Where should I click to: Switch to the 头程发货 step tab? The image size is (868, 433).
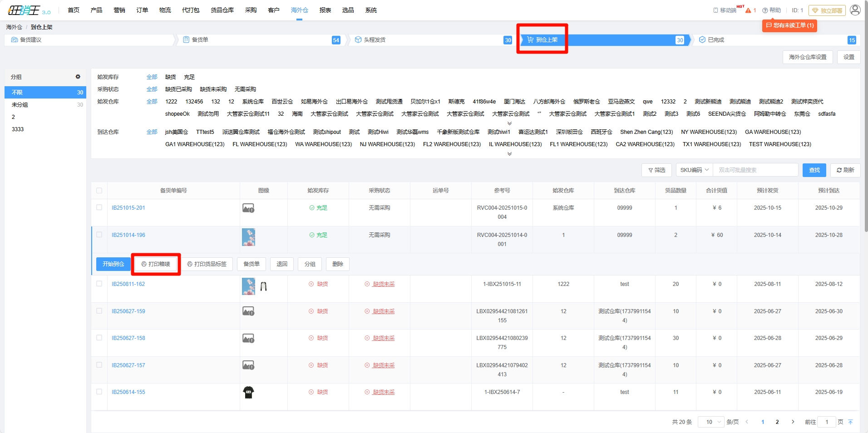[375, 40]
